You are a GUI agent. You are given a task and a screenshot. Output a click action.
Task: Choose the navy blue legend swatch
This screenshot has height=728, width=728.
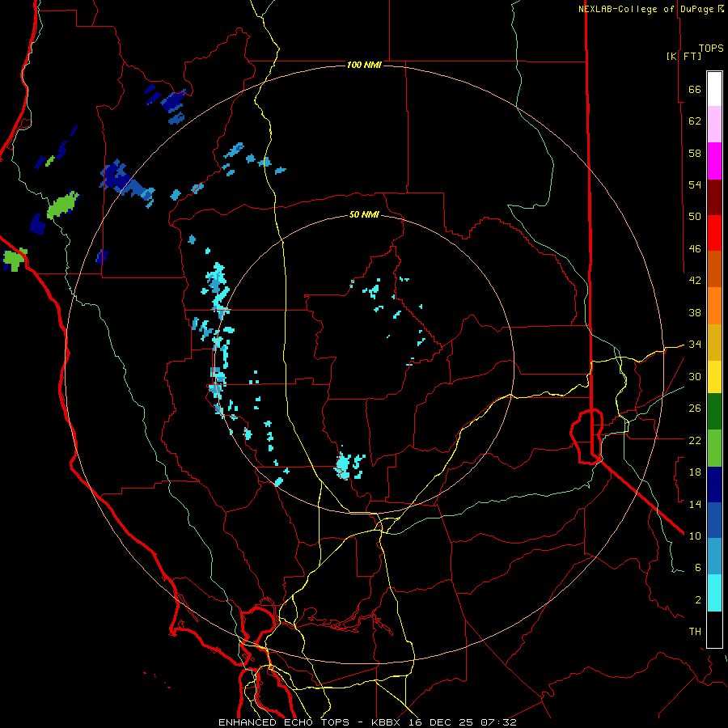pos(714,485)
